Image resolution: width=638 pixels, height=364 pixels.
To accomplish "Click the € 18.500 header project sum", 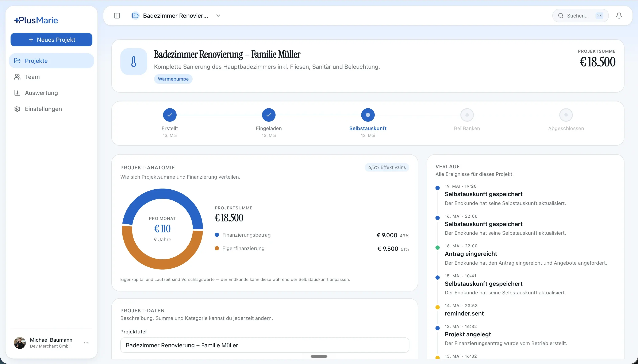I will (x=597, y=62).
